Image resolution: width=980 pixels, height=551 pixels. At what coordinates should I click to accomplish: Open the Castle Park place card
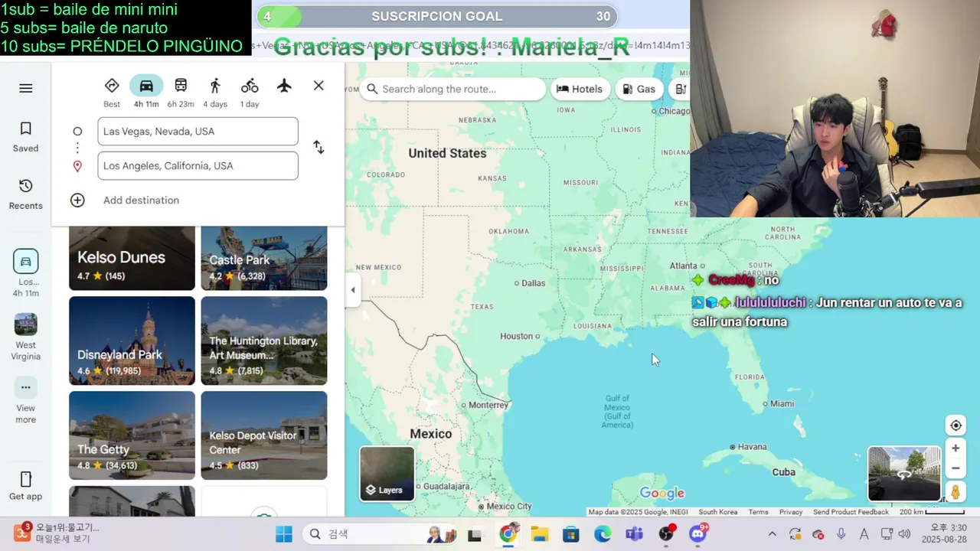(264, 259)
